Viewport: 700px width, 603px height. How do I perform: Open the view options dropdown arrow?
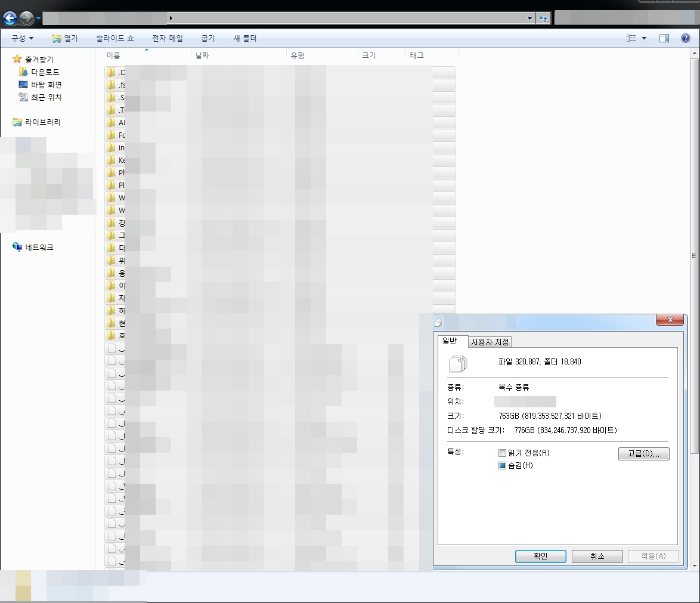(x=644, y=38)
